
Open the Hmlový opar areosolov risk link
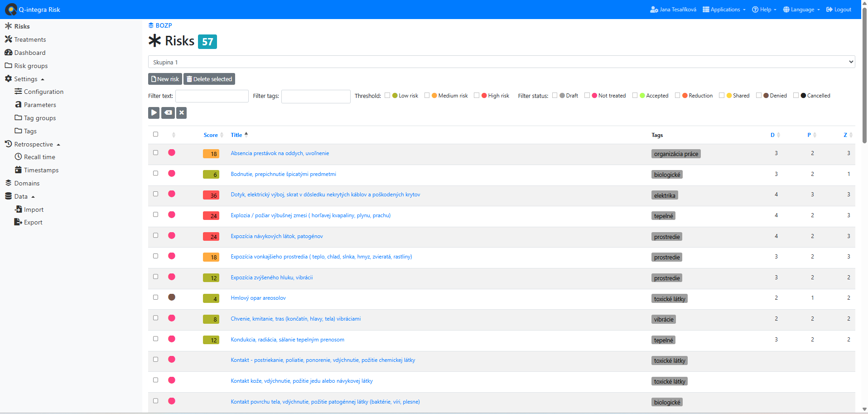click(x=258, y=298)
